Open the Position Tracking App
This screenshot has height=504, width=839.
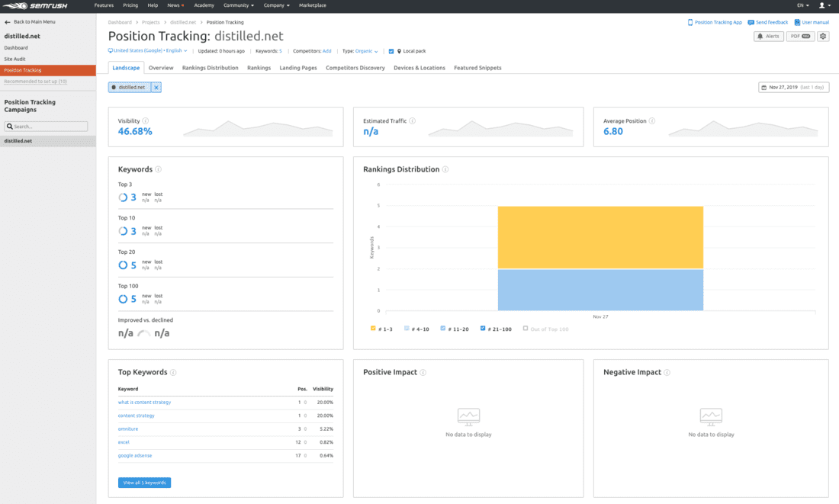(x=716, y=21)
